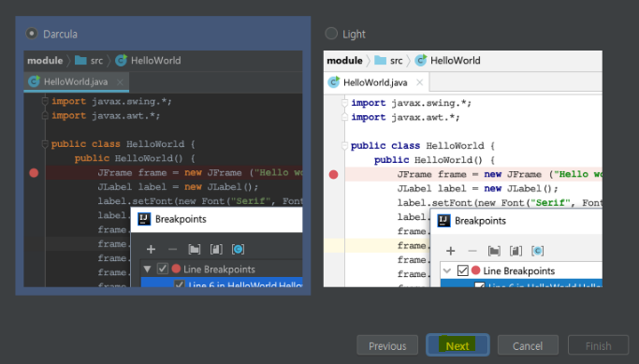Click group-by-class icon in Light Breakpoints toolbar
The height and width of the screenshot is (364, 639).
click(x=538, y=251)
